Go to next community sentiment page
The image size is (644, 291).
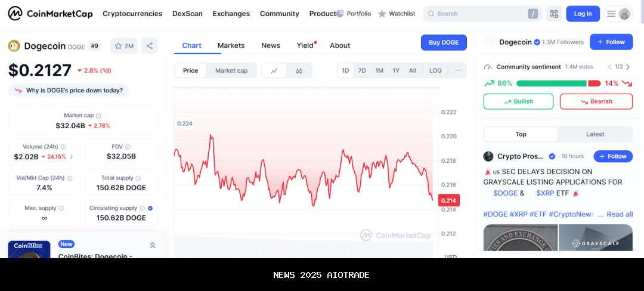click(628, 67)
